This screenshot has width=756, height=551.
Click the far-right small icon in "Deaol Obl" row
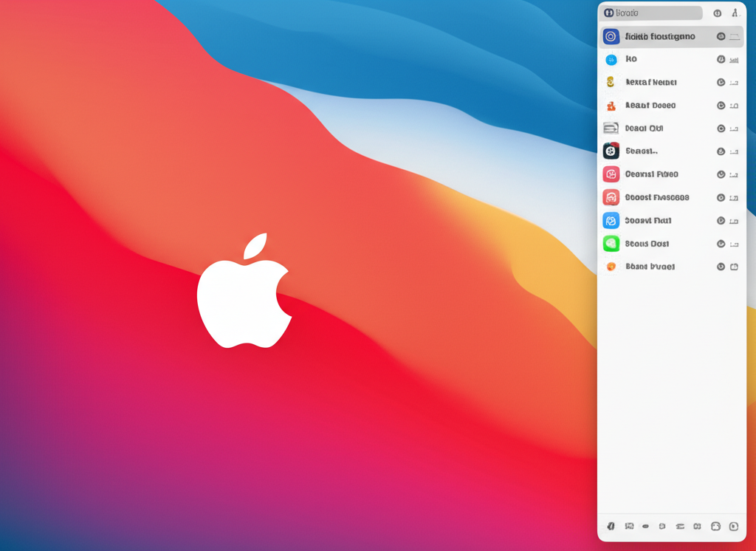coord(734,129)
